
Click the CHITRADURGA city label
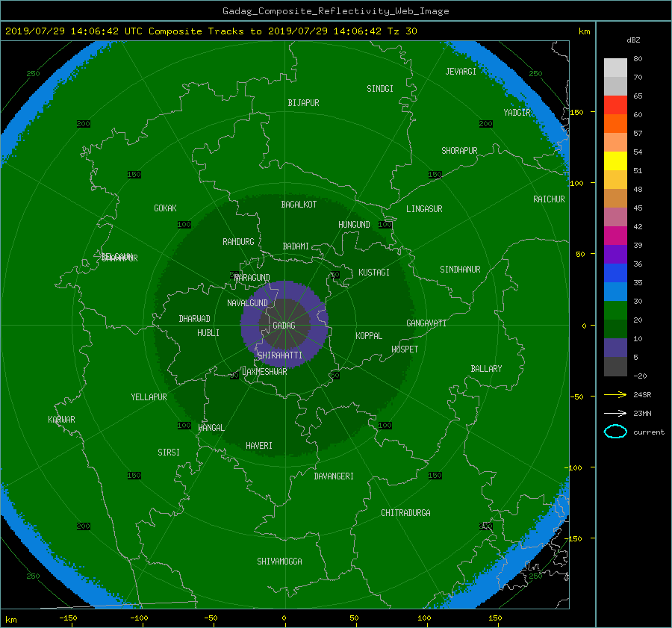click(405, 513)
